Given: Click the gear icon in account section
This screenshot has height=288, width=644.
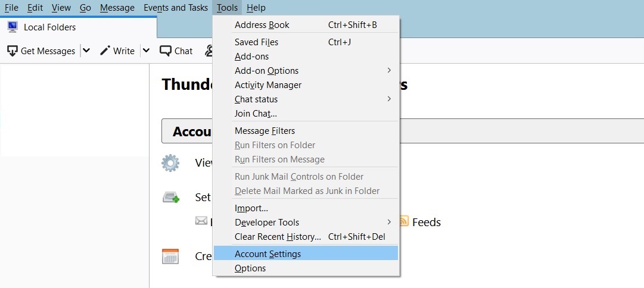Looking at the screenshot, I should pyautogui.click(x=170, y=163).
